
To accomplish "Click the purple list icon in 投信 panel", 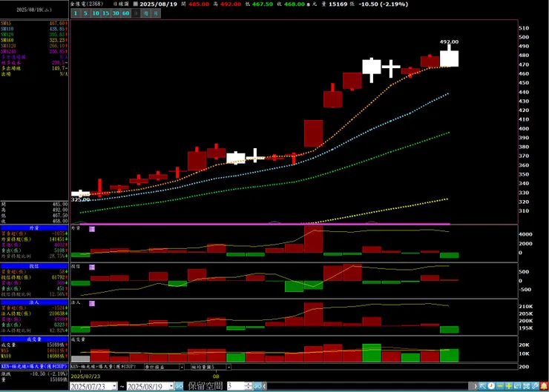I will pos(92,268).
